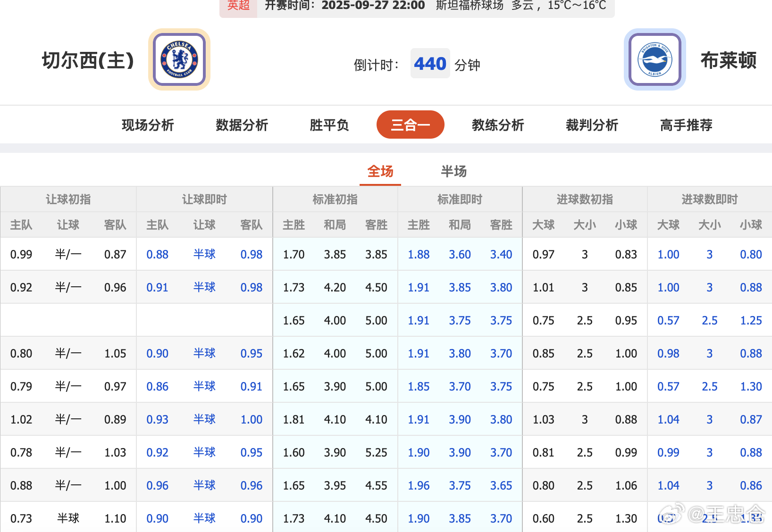Click initial goals small-ball odds 1.06

(x=626, y=485)
